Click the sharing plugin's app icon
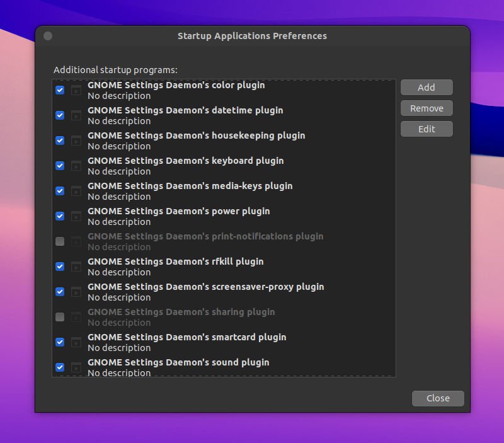Viewport: 504px width, 443px height. pyautogui.click(x=76, y=318)
